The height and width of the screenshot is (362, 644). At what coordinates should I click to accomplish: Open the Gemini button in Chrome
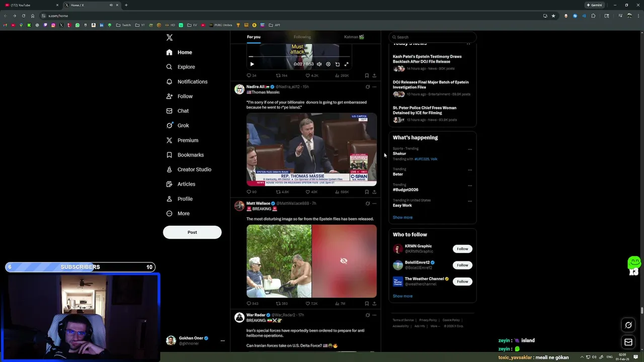click(x=595, y=5)
